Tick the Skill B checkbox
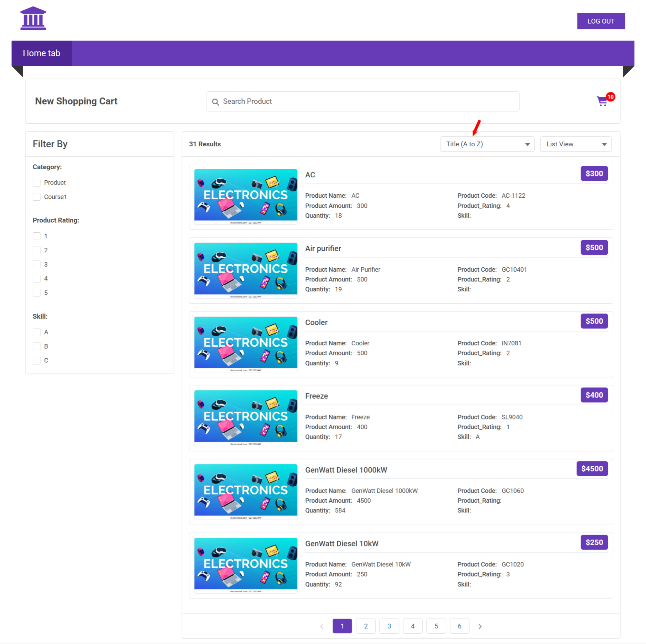The image size is (646, 644). tap(37, 346)
